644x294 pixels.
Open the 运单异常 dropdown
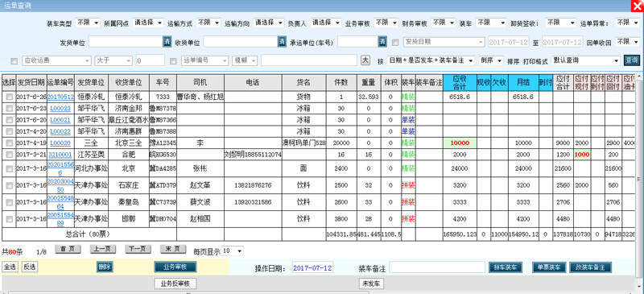pos(628,23)
